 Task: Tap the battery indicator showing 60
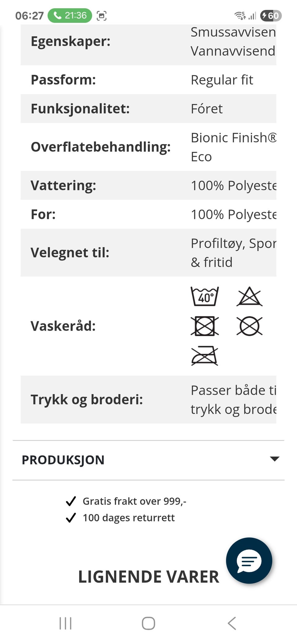click(271, 15)
